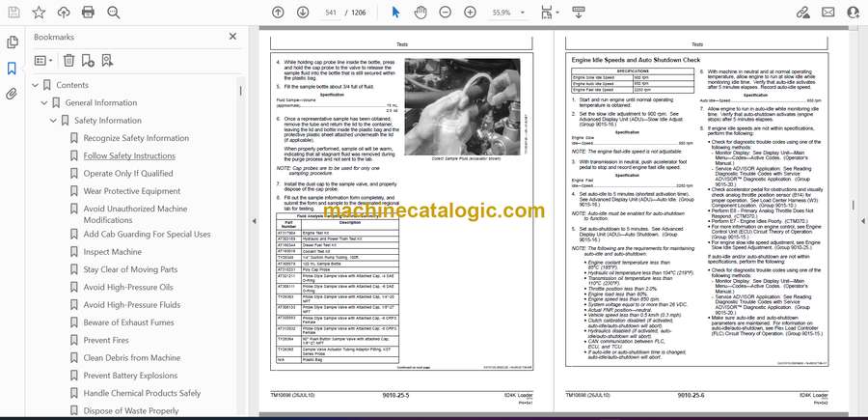Open Stay Clear of Moving Parts bookmark
Screen dimensions: 868x420
[130, 269]
